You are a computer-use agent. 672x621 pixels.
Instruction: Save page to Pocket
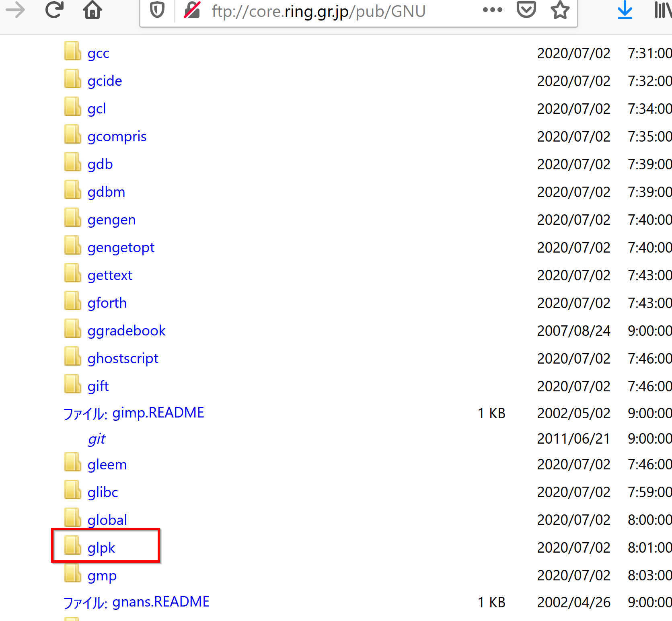[526, 10]
